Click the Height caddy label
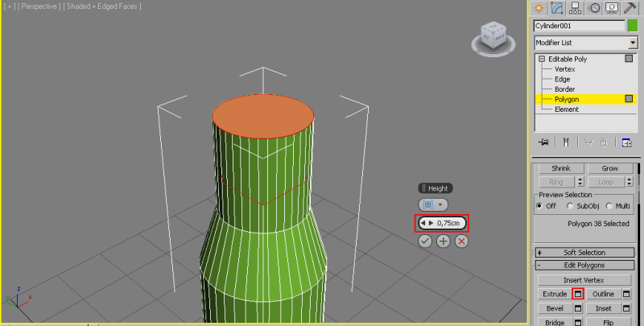 pyautogui.click(x=436, y=188)
